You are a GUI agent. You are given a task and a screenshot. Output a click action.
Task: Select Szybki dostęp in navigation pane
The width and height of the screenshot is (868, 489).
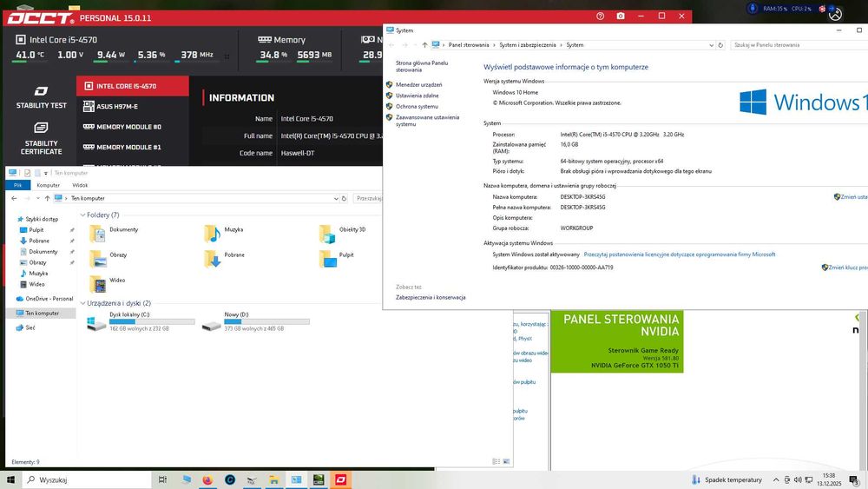click(x=42, y=219)
